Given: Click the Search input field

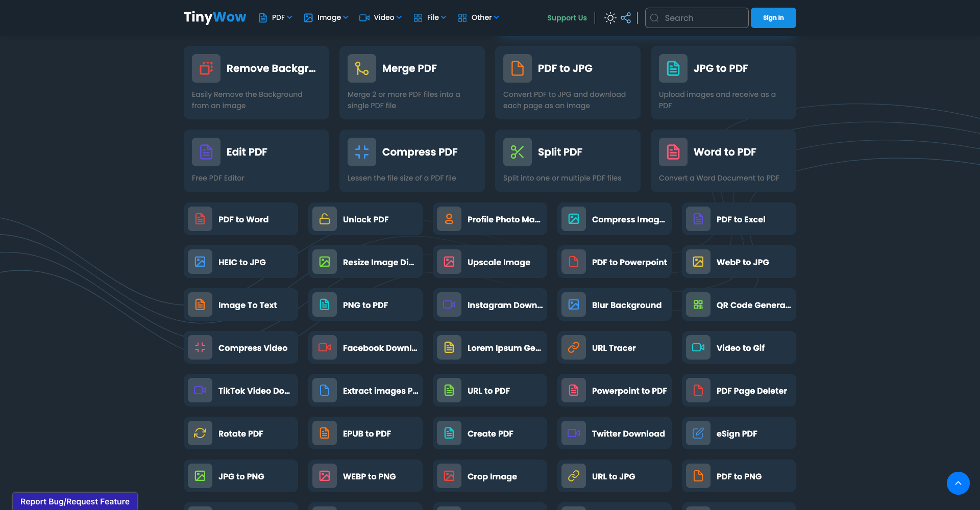Looking at the screenshot, I should pos(697,18).
